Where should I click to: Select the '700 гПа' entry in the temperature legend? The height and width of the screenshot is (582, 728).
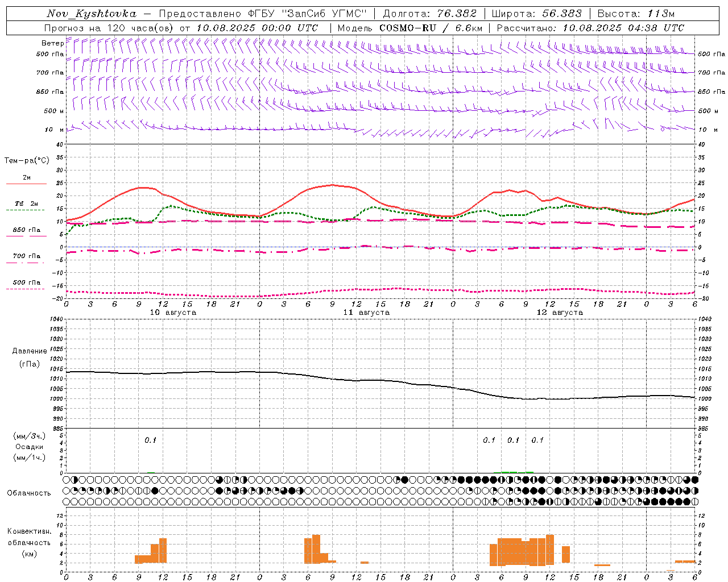pyautogui.click(x=27, y=256)
